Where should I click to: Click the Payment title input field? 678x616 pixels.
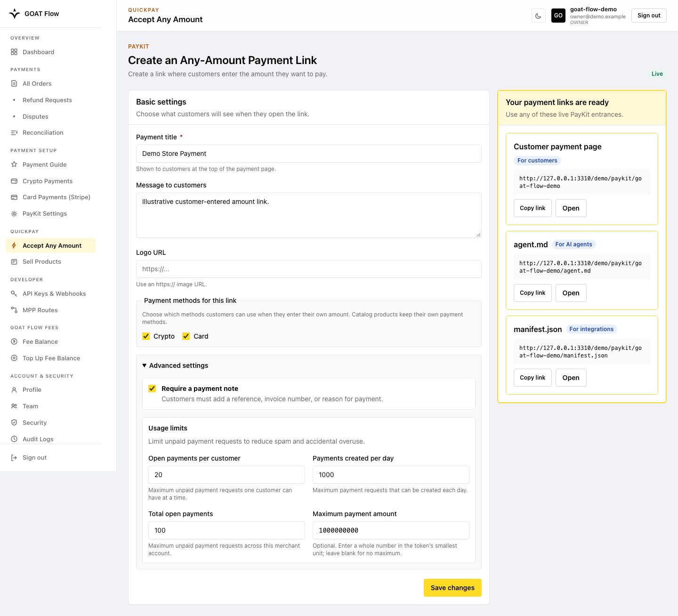pos(309,154)
